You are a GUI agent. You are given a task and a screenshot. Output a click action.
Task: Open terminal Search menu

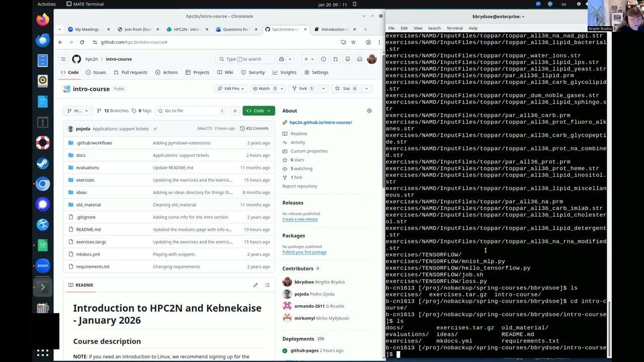tap(434, 28)
